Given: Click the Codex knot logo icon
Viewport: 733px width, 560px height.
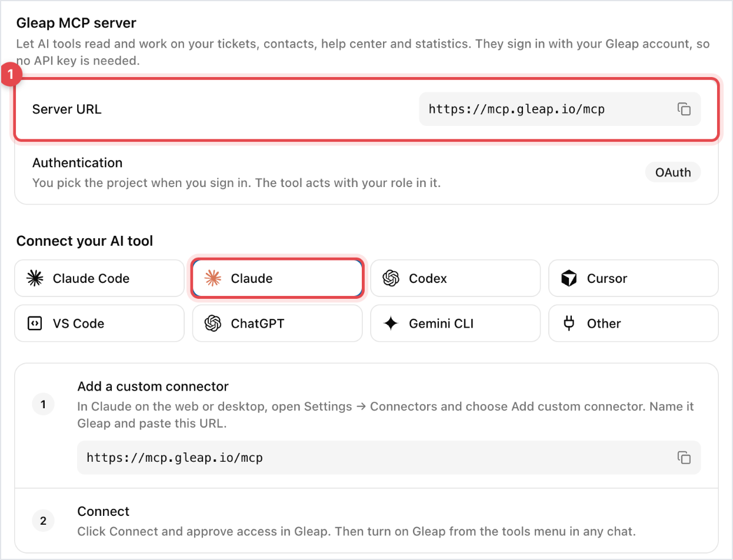Looking at the screenshot, I should [391, 278].
